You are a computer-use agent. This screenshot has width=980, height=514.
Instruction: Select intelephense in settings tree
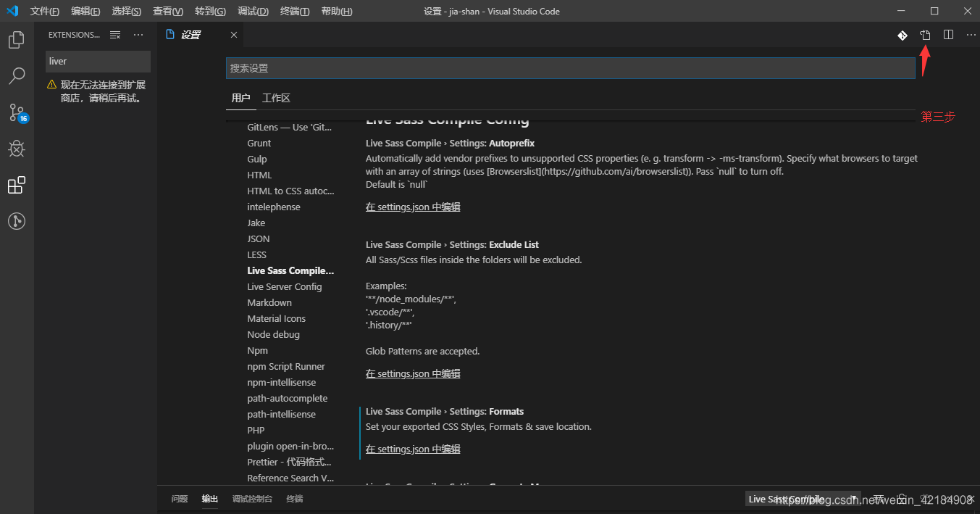click(x=274, y=207)
